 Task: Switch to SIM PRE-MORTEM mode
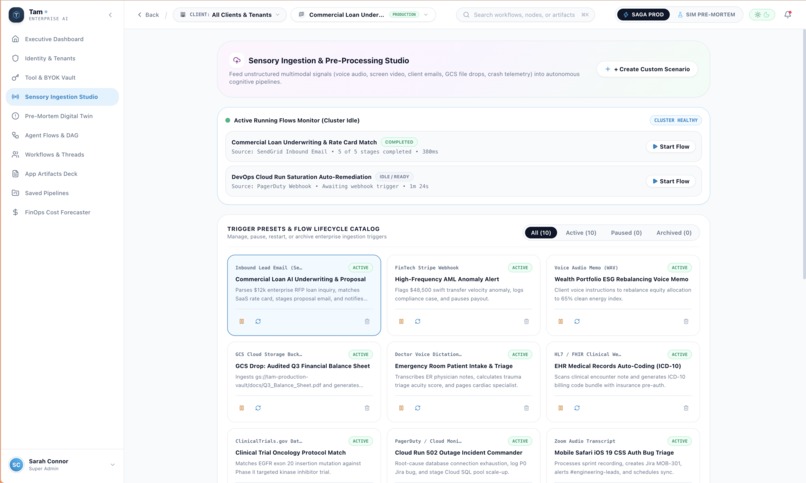point(706,15)
